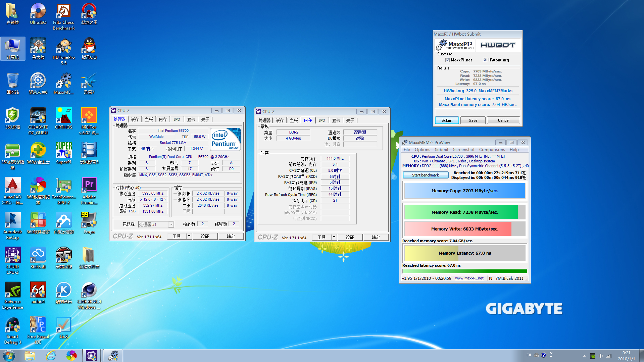
Task: Toggle the MaxxPI.net submit checkbox
Action: pyautogui.click(x=447, y=60)
